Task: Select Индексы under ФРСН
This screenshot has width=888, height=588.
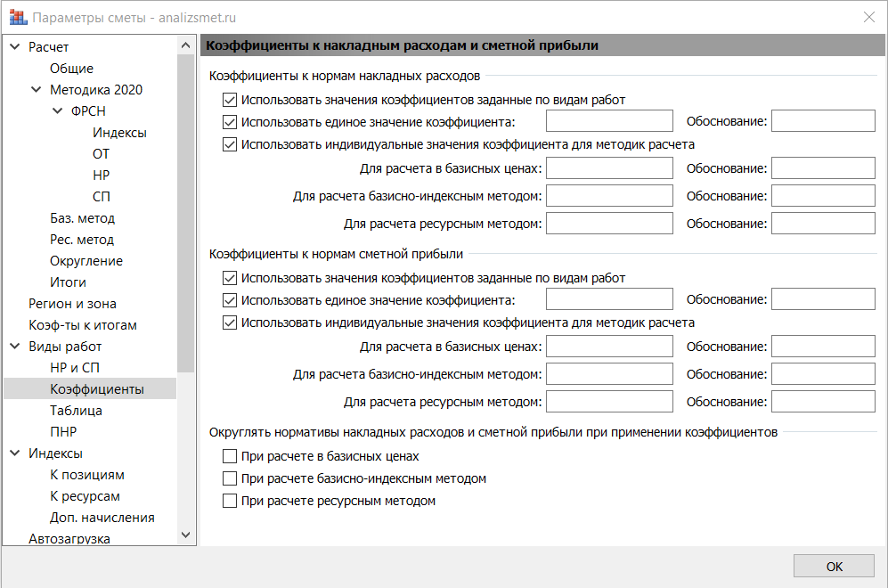Action: coord(119,133)
